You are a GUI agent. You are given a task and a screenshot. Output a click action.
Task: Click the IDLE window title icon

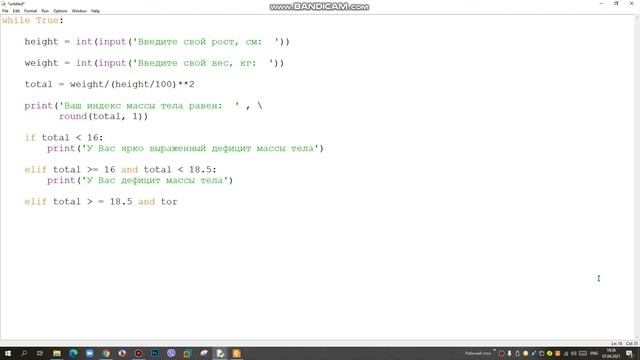click(4, 4)
